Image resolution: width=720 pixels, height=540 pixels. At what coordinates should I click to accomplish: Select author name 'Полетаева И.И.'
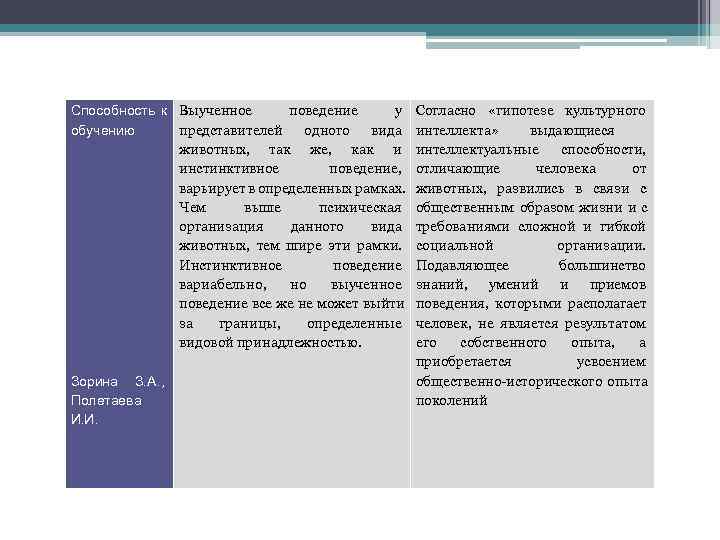pyautogui.click(x=107, y=410)
